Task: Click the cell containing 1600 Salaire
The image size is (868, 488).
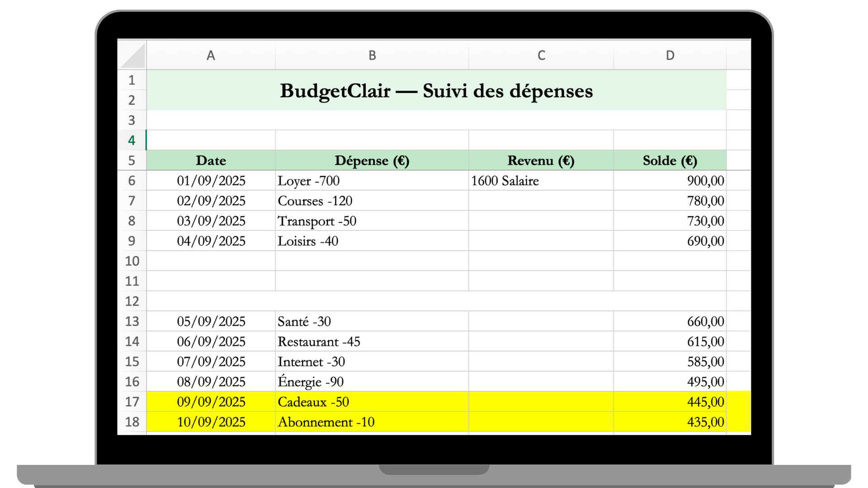Action: (541, 181)
